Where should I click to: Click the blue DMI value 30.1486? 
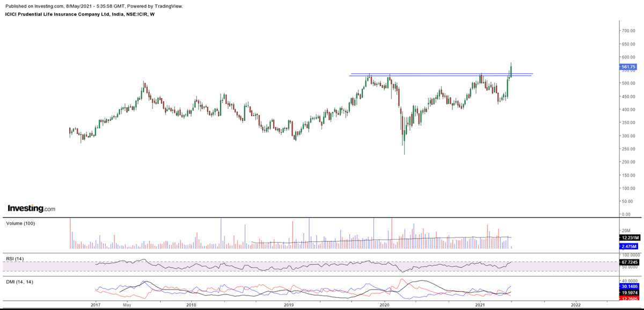click(x=628, y=286)
